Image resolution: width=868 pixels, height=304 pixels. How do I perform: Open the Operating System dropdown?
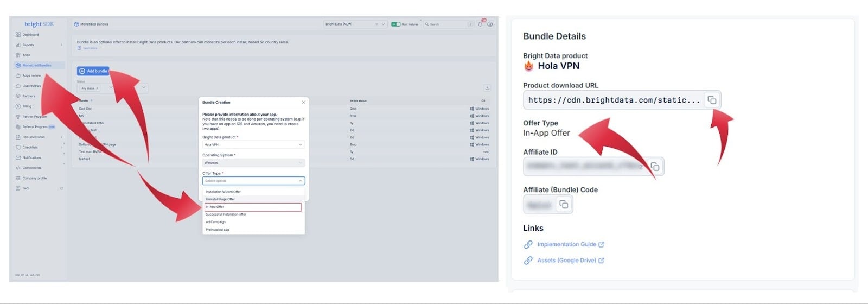tap(253, 163)
